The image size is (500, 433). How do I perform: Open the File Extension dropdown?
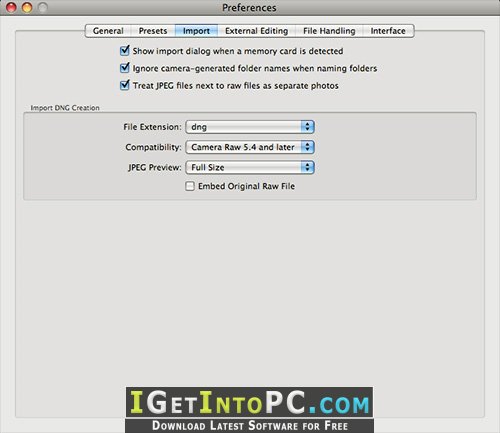point(250,127)
